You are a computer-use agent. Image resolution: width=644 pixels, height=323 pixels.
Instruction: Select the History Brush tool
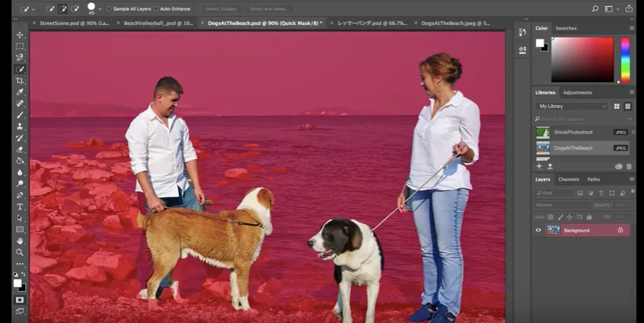(20, 138)
